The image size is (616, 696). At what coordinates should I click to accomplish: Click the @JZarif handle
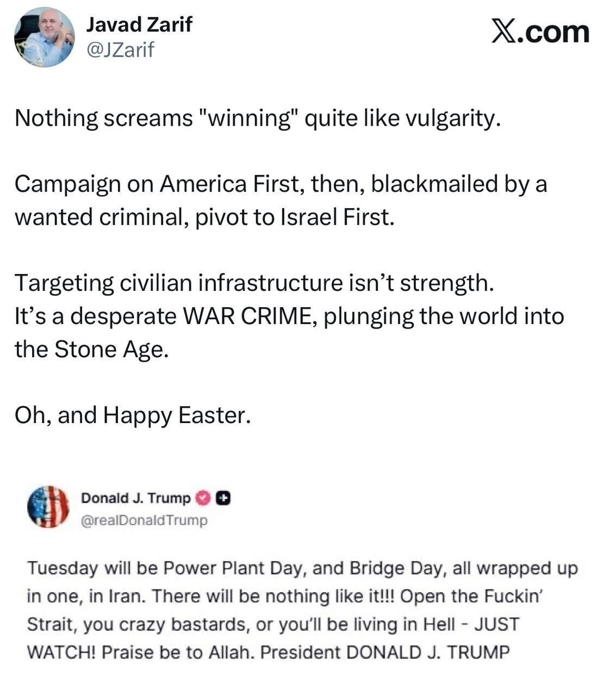coord(120,50)
